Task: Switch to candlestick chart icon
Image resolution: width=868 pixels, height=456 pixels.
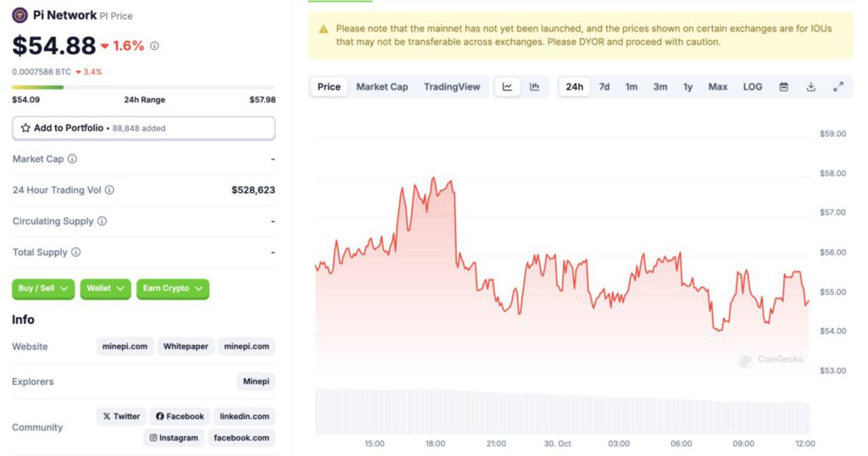Action: pyautogui.click(x=534, y=86)
